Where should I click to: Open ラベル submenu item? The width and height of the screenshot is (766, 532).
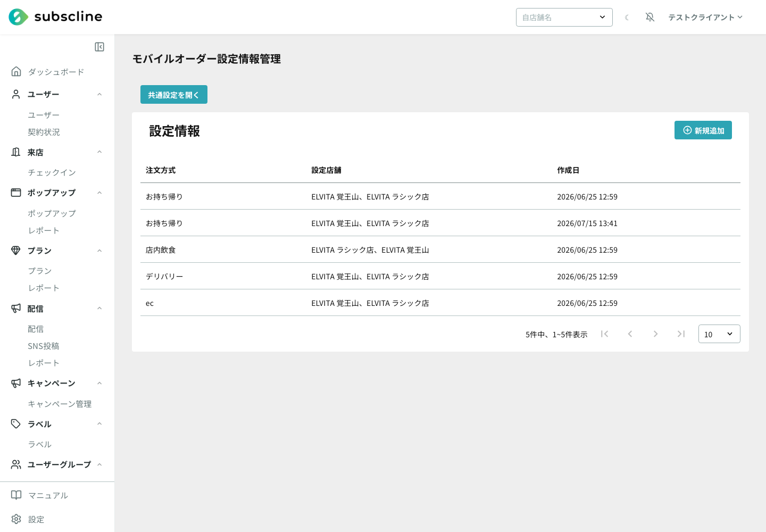coord(40,444)
